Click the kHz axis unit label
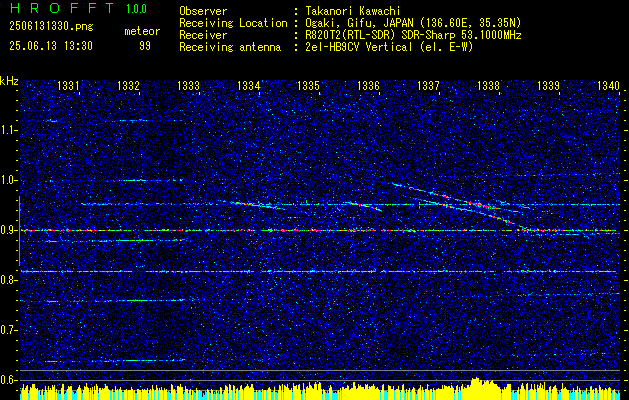 click(9, 81)
